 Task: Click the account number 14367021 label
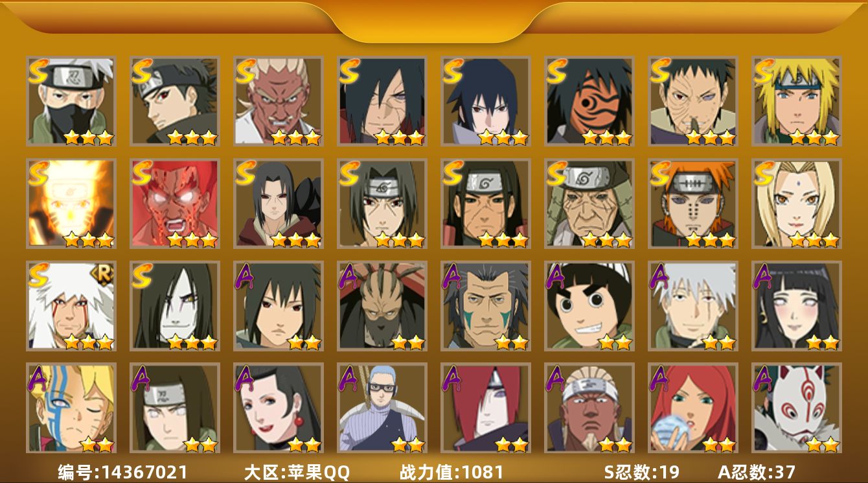tap(122, 472)
